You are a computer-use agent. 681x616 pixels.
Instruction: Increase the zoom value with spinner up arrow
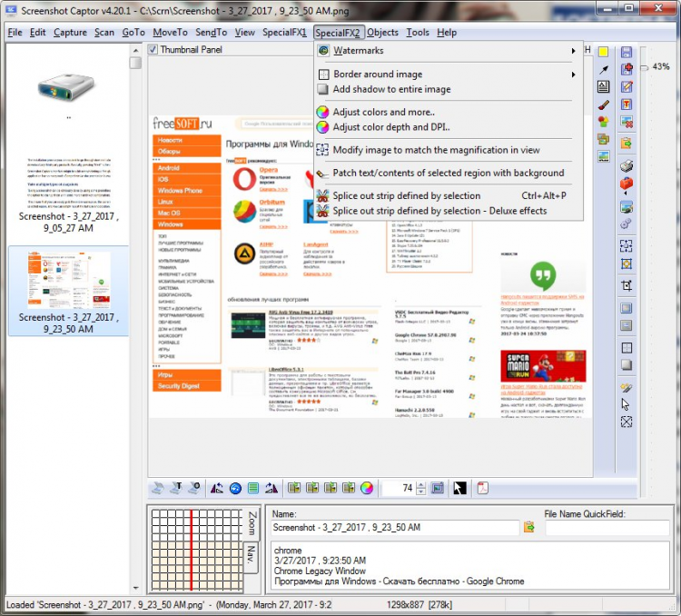click(420, 485)
